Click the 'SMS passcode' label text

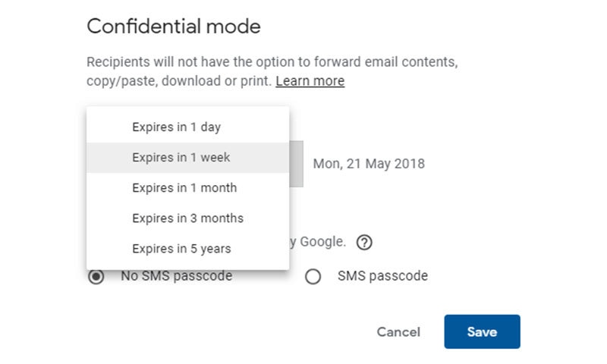click(382, 276)
